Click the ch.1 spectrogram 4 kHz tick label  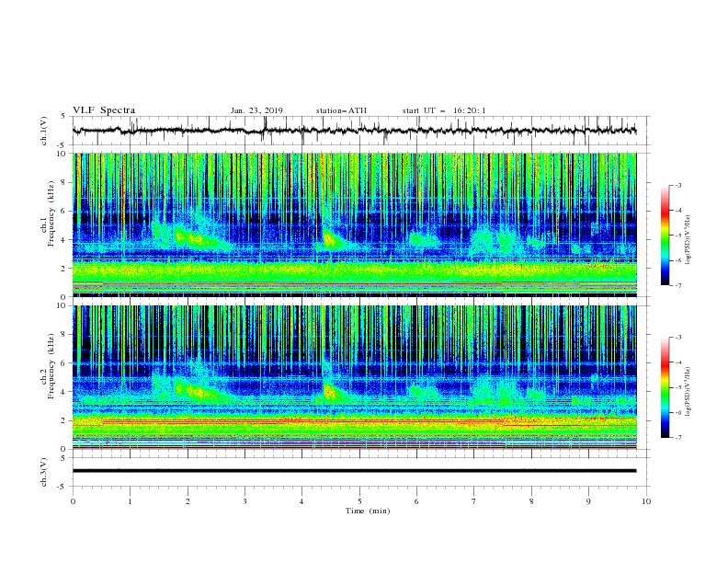tap(64, 240)
